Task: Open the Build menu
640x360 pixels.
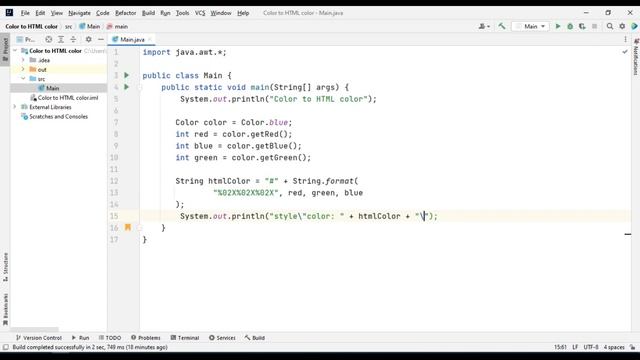Action: tap(148, 13)
